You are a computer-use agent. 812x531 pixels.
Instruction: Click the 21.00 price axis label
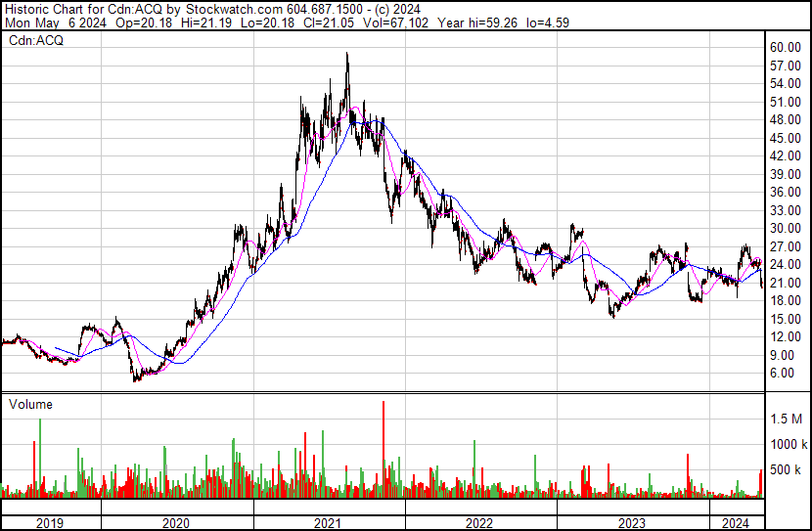point(786,283)
